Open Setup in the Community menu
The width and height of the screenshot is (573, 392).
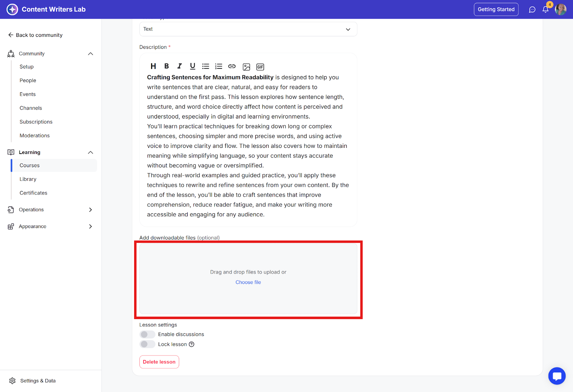click(x=27, y=67)
